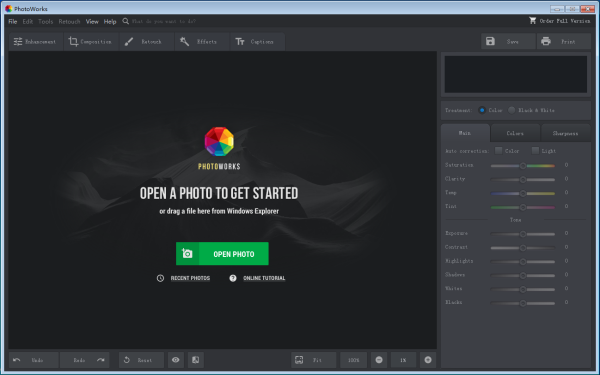Click the Save button with floppy icon

coord(508,41)
